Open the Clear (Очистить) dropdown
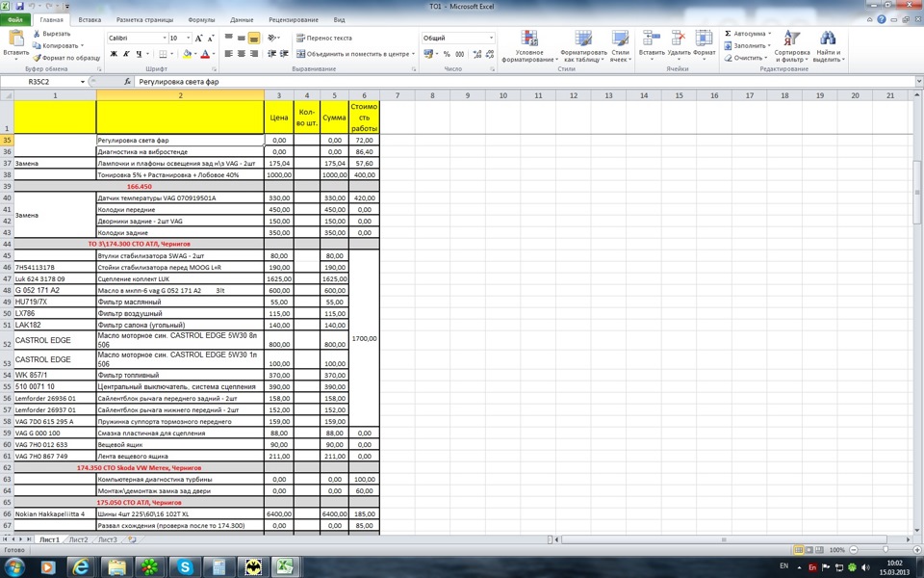This screenshot has height=578, width=924. pos(745,58)
